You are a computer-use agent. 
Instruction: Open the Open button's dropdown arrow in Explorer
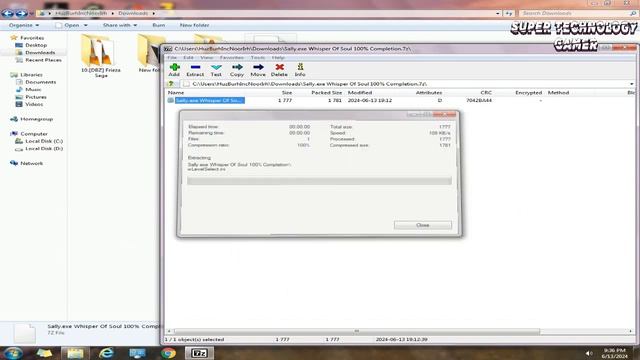pyautogui.click(x=85, y=25)
